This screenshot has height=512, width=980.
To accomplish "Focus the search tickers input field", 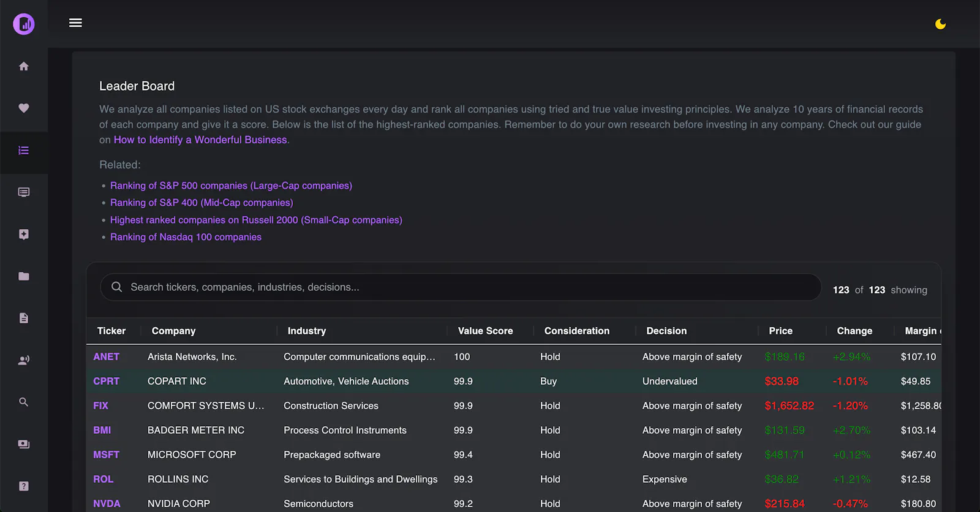I will (461, 287).
